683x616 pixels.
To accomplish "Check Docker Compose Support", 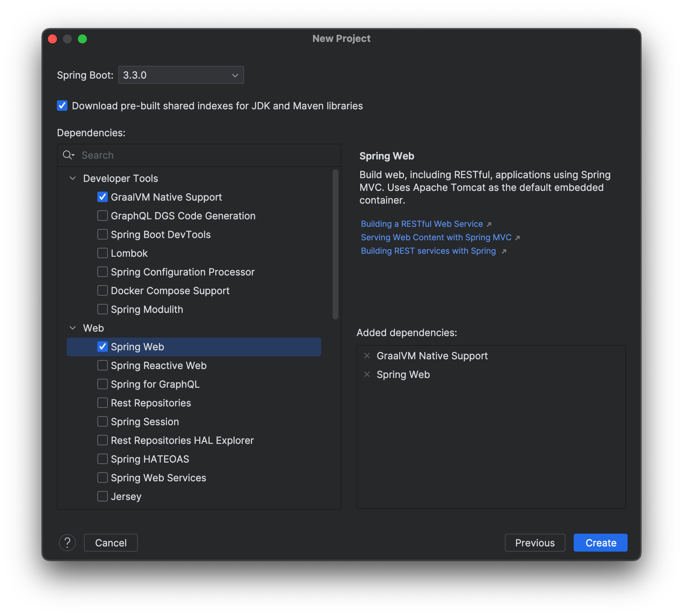I will pos(103,290).
